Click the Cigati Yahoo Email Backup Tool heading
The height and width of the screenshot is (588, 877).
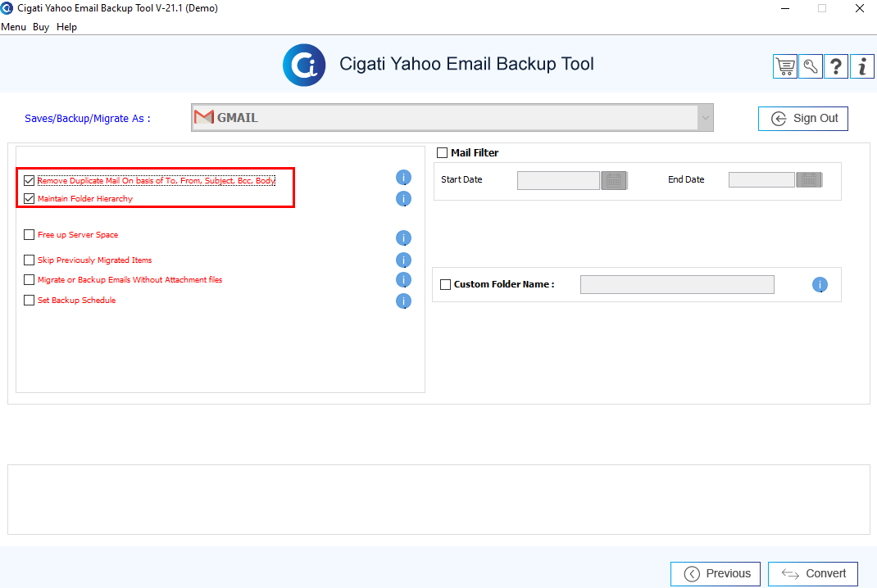pyautogui.click(x=466, y=64)
